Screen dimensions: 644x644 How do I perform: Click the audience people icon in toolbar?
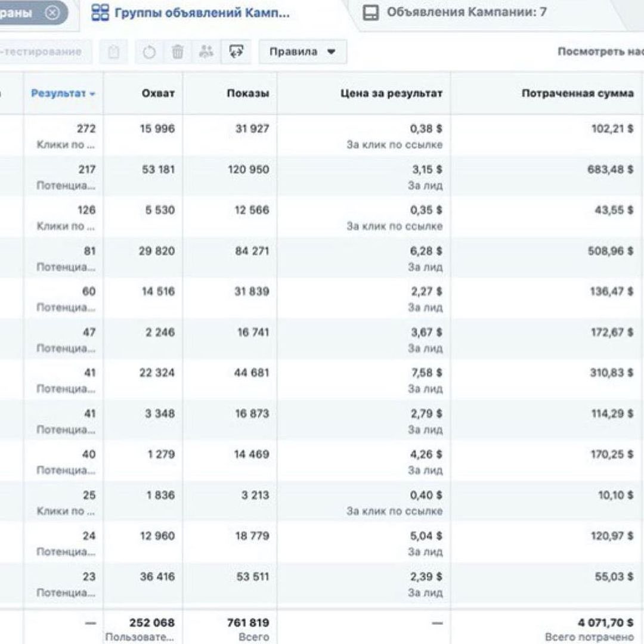[x=206, y=52]
